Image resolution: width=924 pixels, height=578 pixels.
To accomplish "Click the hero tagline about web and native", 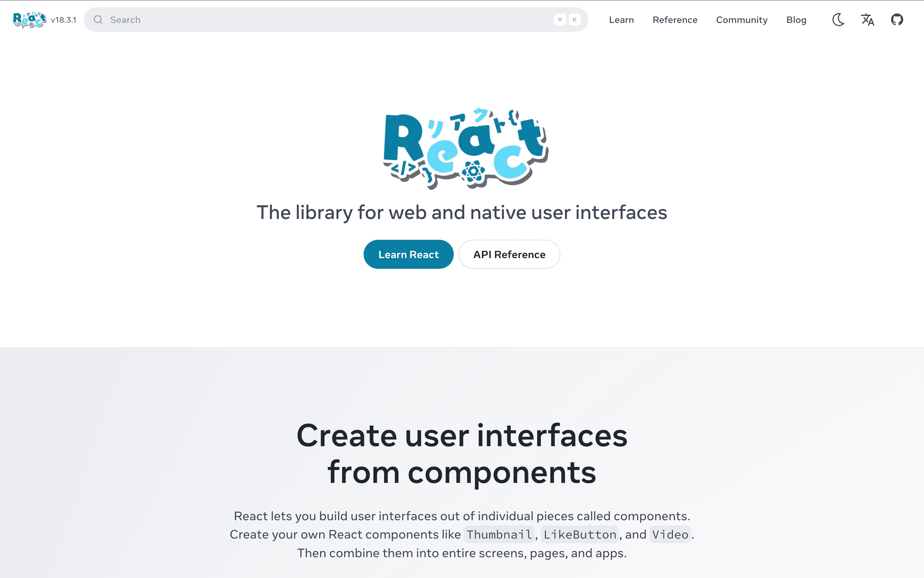I will tap(462, 213).
